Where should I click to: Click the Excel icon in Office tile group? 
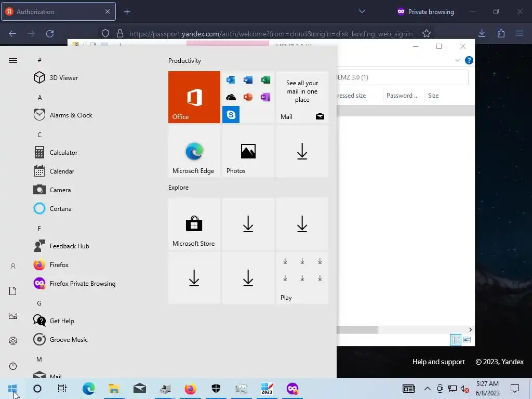point(265,79)
